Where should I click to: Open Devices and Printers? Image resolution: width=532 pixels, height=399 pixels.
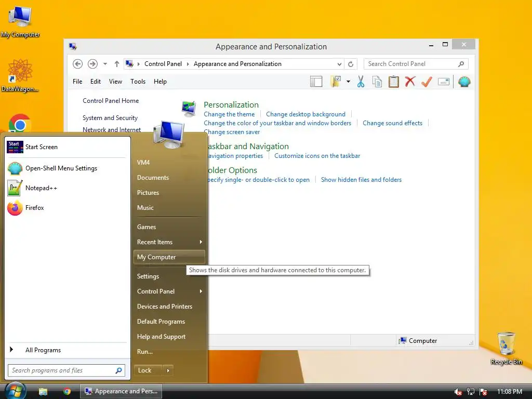point(169,307)
